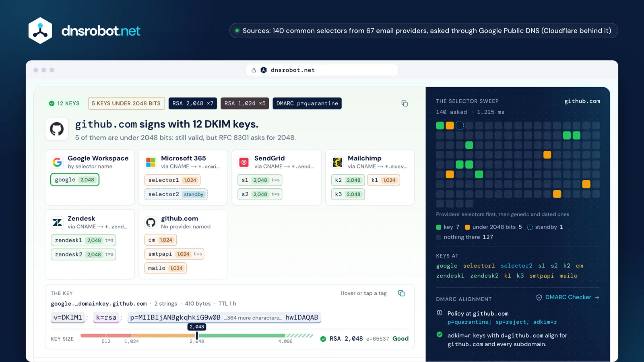
Task: Click the p=MIIBIjANBgkqhkiG9w0B key chip
Action: tap(224, 317)
